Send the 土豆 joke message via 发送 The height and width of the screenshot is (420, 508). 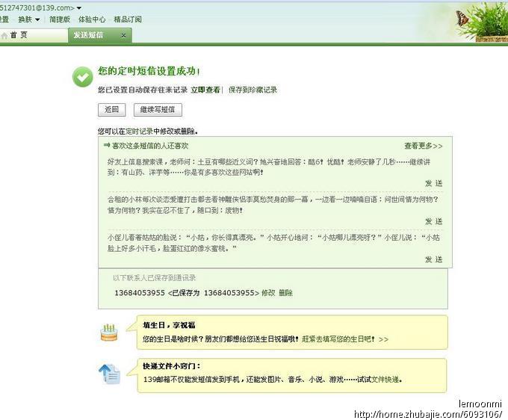(434, 183)
